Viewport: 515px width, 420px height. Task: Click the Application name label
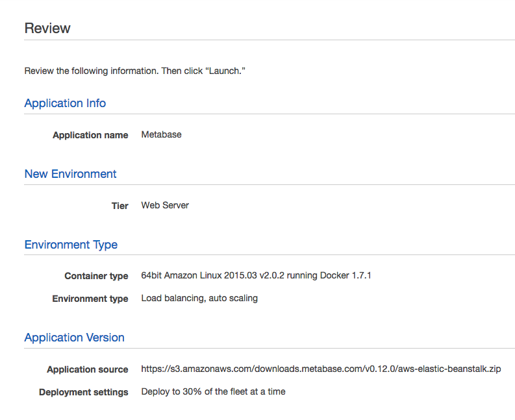pyautogui.click(x=90, y=135)
